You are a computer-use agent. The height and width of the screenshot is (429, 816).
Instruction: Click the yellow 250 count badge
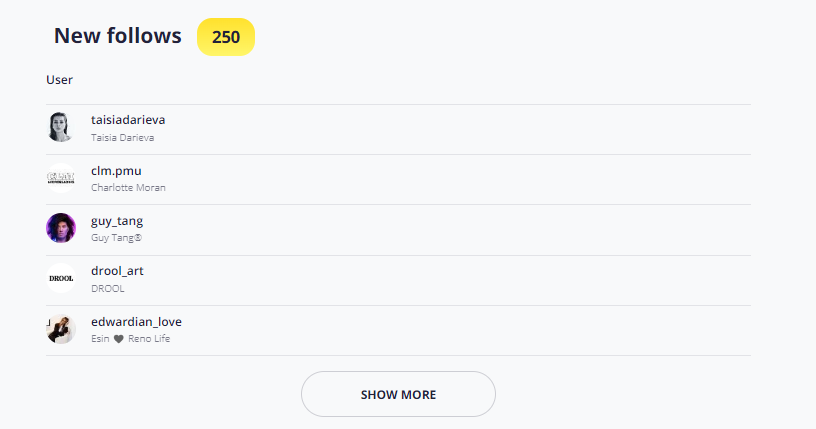226,37
